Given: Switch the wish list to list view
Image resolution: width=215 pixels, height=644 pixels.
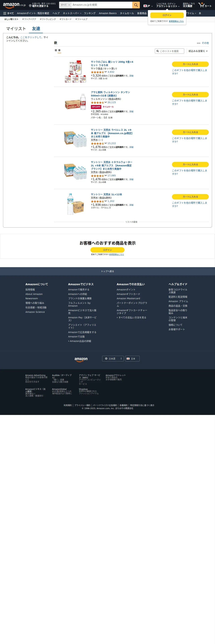Looking at the screenshot, I should [59, 50].
